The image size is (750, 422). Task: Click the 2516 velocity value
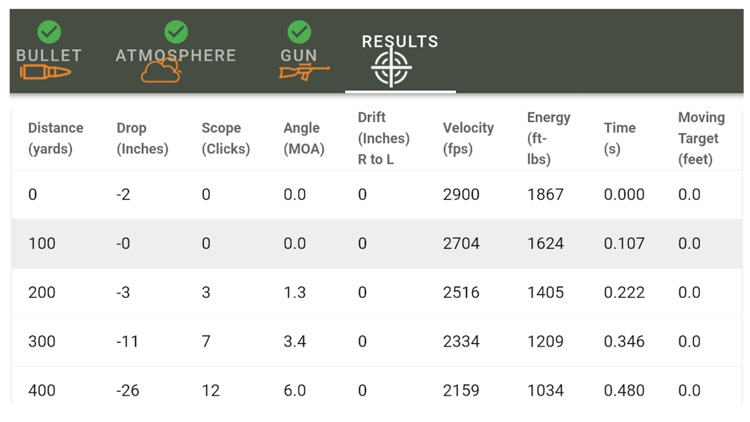pyautogui.click(x=461, y=292)
